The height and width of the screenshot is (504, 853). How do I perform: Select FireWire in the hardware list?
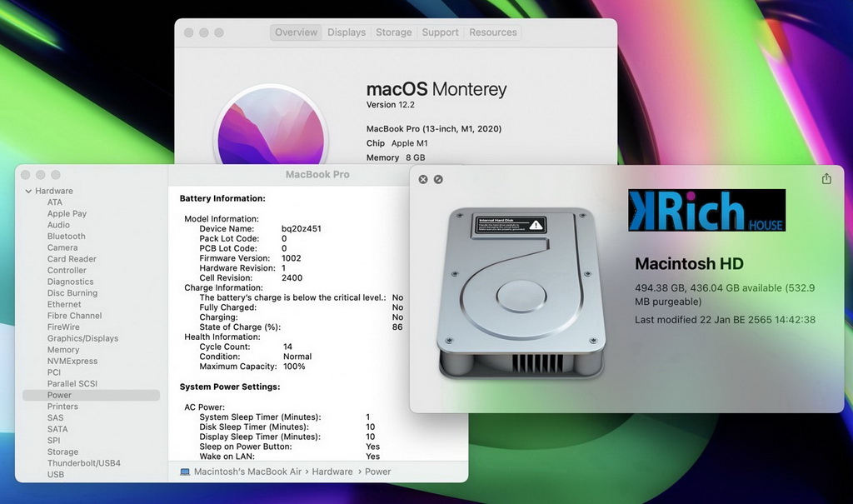(x=63, y=327)
